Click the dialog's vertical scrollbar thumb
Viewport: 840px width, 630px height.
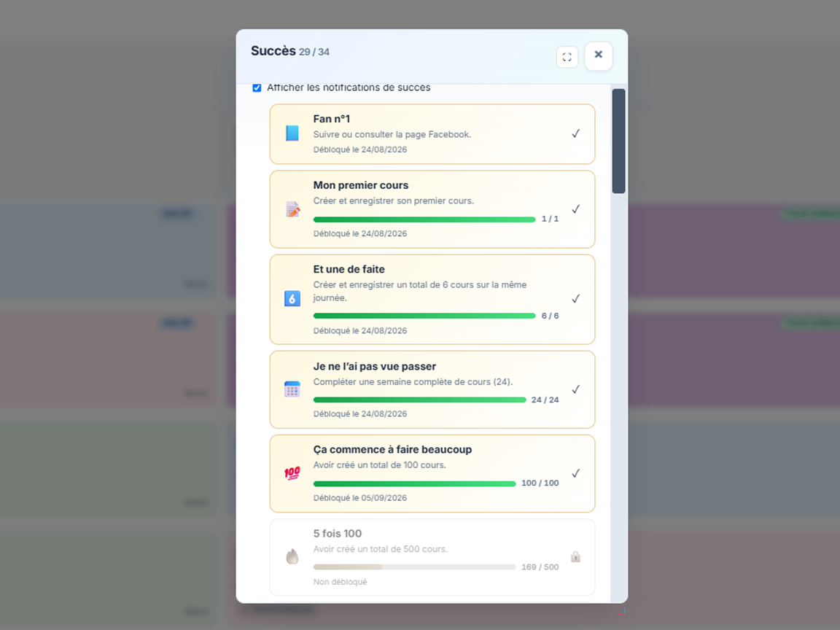pos(618,141)
